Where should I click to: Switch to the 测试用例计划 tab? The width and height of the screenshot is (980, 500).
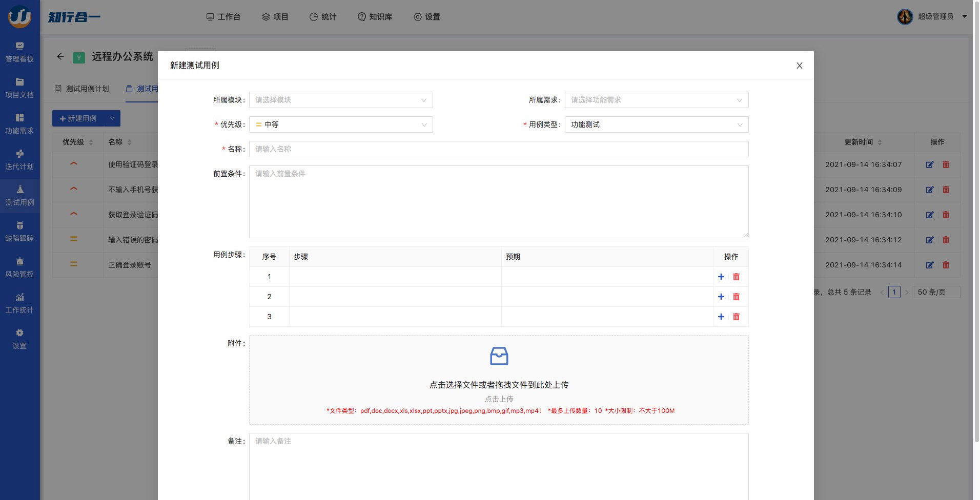coord(82,89)
